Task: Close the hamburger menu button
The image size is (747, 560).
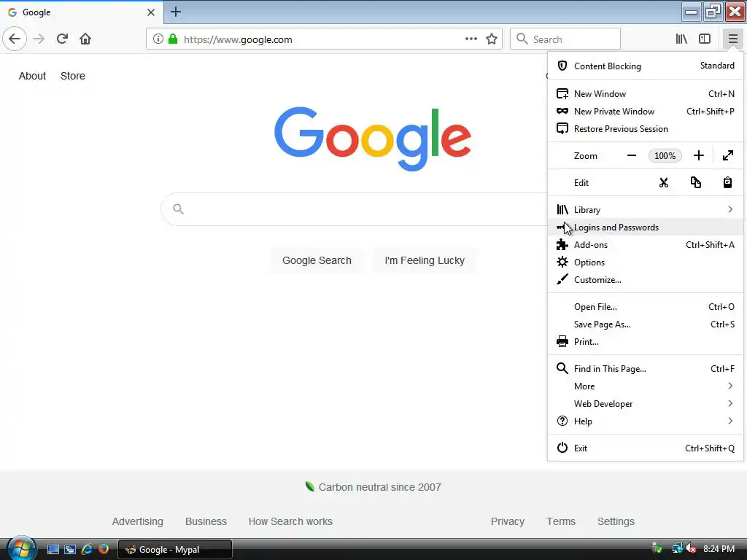Action: [732, 39]
